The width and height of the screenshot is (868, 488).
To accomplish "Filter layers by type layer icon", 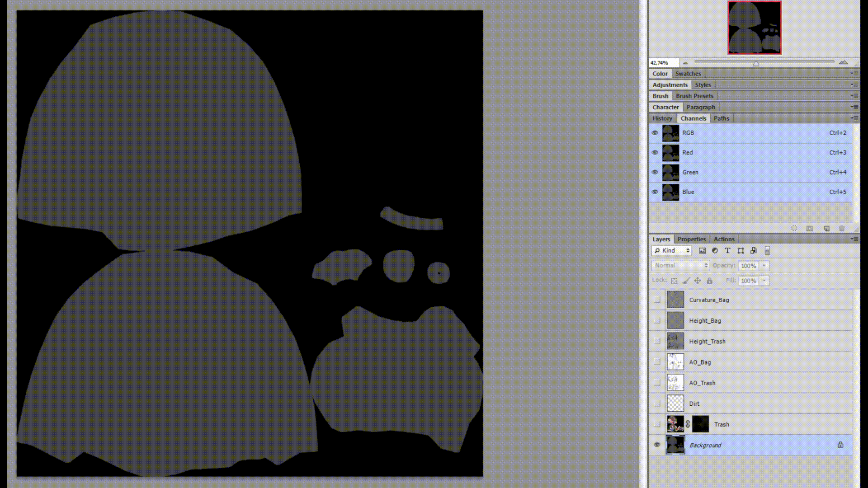I will [x=727, y=251].
